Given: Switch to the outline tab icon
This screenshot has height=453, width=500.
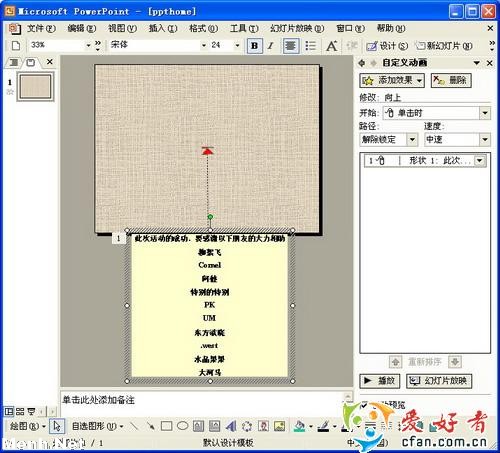Looking at the screenshot, I should pos(14,62).
